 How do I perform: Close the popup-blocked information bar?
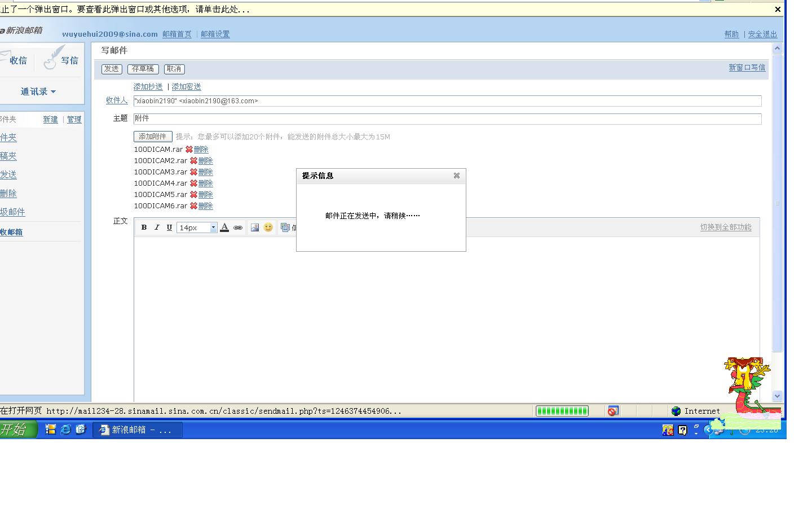778,9
